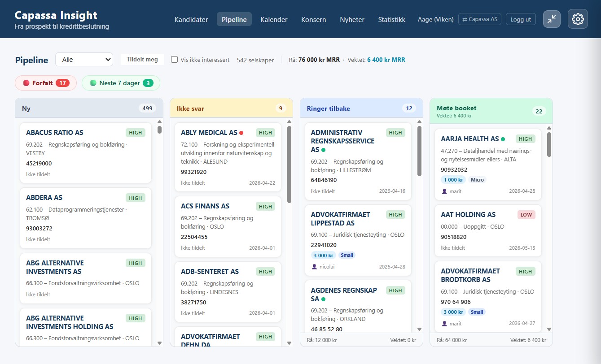Image resolution: width=601 pixels, height=364 pixels.
Task: Toggle Vis ikke interessert checkbox
Action: (175, 59)
